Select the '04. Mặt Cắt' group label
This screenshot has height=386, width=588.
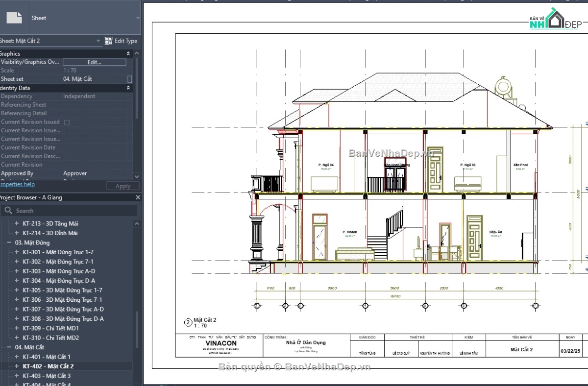click(30, 347)
